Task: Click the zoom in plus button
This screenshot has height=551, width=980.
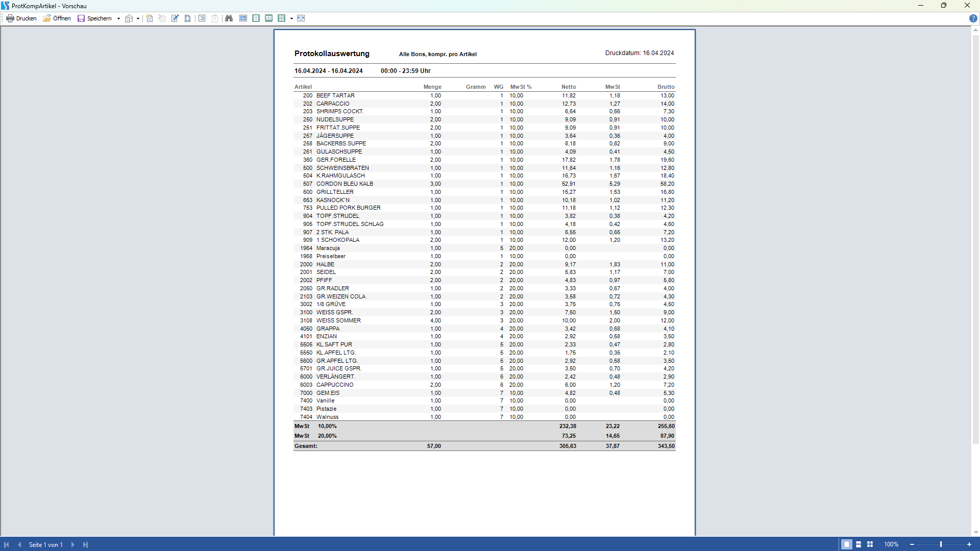Action: 969,544
